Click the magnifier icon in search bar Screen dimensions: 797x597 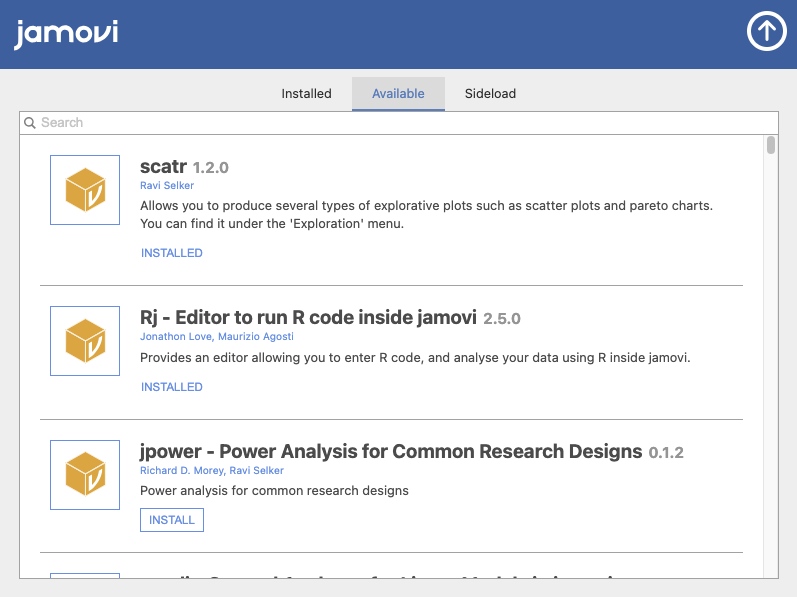[x=30, y=123]
